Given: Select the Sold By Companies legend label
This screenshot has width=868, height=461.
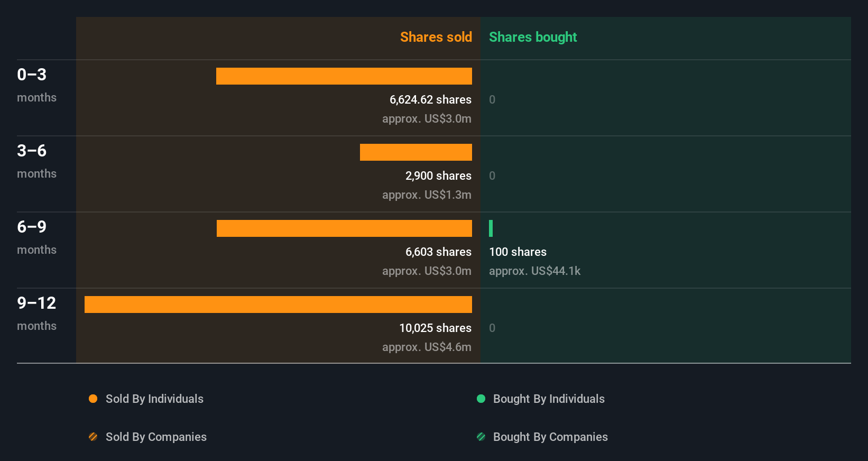Looking at the screenshot, I should click(156, 437).
